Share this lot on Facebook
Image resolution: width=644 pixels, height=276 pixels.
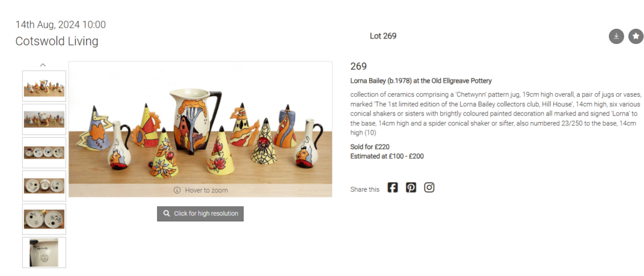pyautogui.click(x=392, y=188)
